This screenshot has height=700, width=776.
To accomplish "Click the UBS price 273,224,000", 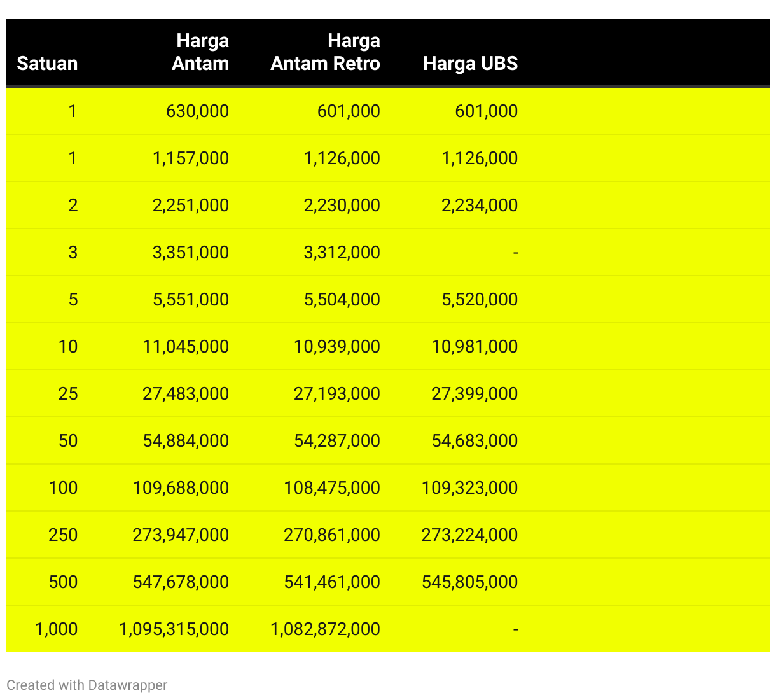I will [x=470, y=535].
